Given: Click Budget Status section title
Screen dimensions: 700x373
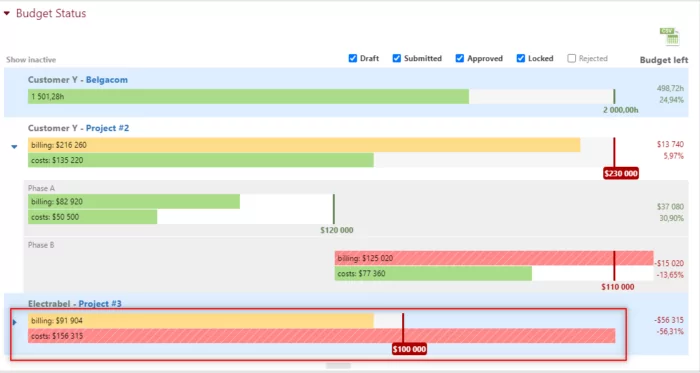Looking at the screenshot, I should pyautogui.click(x=51, y=13).
